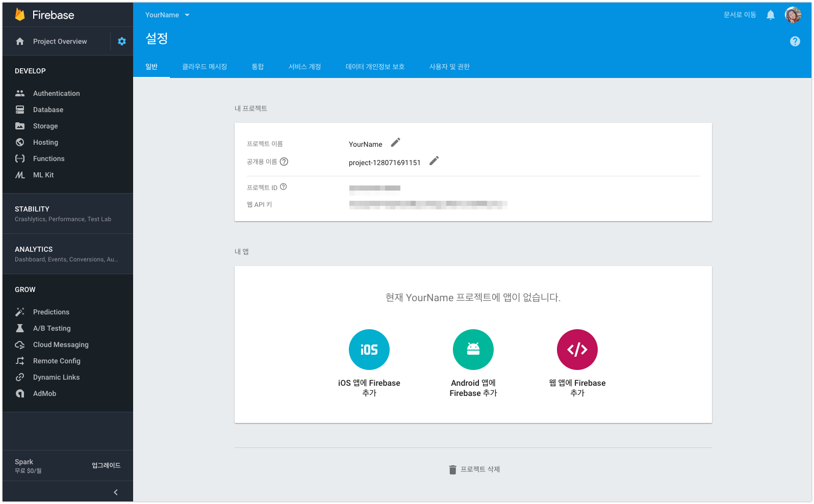Click the Dynamic Links chain icon
Image resolution: width=814 pixels, height=504 pixels.
(x=20, y=377)
